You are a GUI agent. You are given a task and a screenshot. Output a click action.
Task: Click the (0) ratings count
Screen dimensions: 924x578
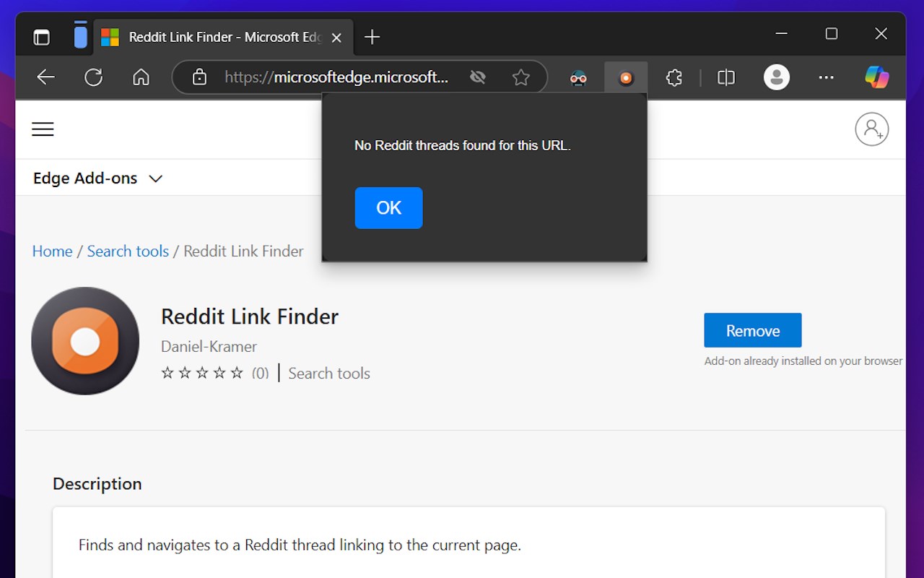260,374
